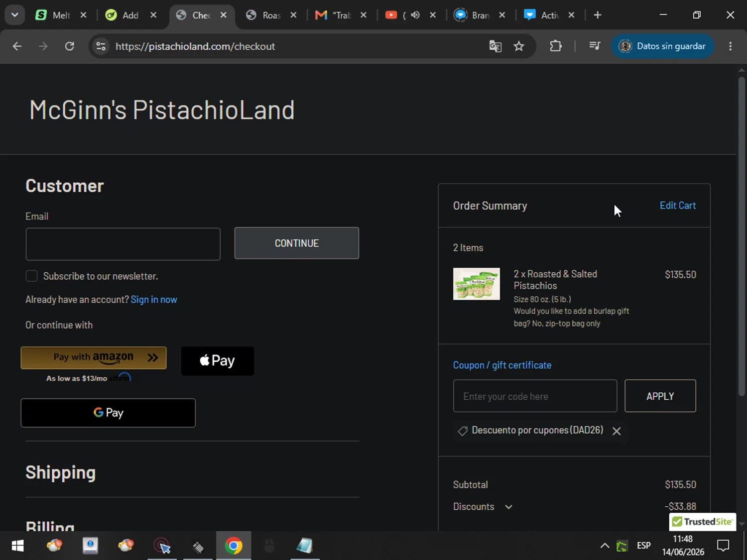747x560 pixels.
Task: Open Windows notification center icon
Action: click(x=723, y=546)
